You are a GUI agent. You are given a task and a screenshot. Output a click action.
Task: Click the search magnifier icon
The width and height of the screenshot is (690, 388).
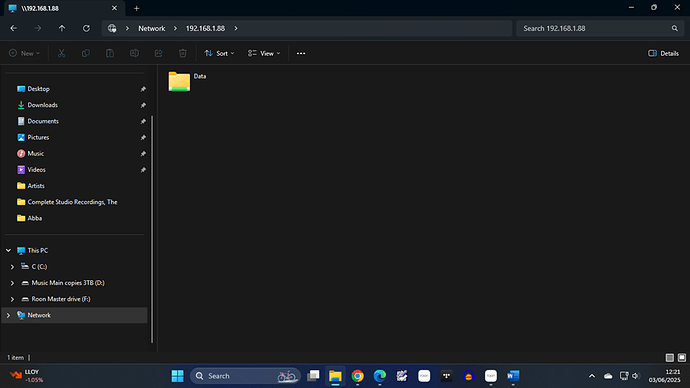click(x=675, y=28)
